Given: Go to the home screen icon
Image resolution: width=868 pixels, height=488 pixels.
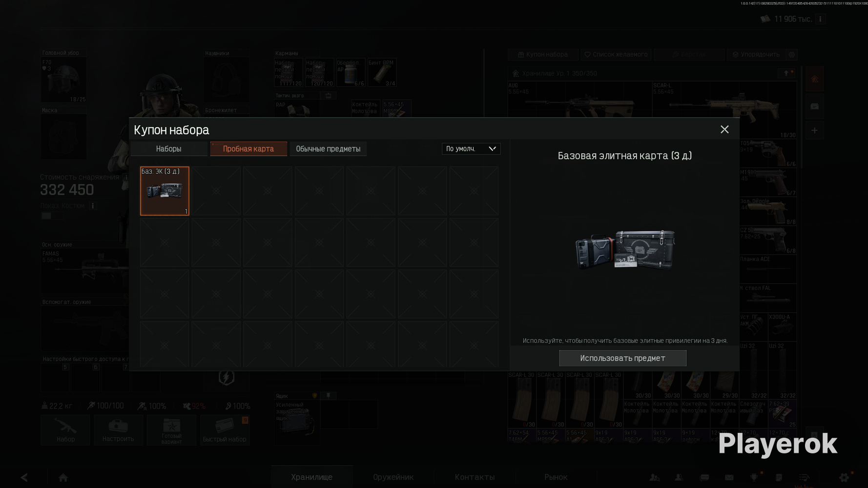Looking at the screenshot, I should (63, 477).
